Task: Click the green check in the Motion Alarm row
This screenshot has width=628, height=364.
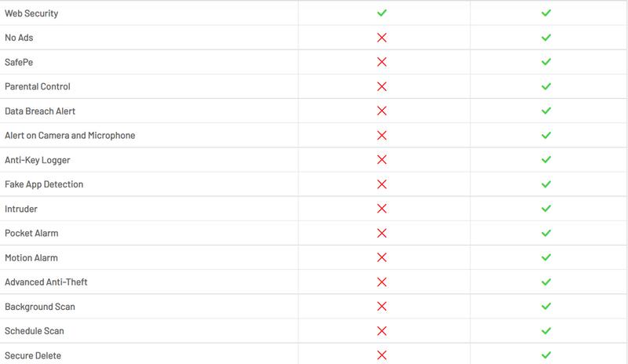Action: (x=546, y=257)
